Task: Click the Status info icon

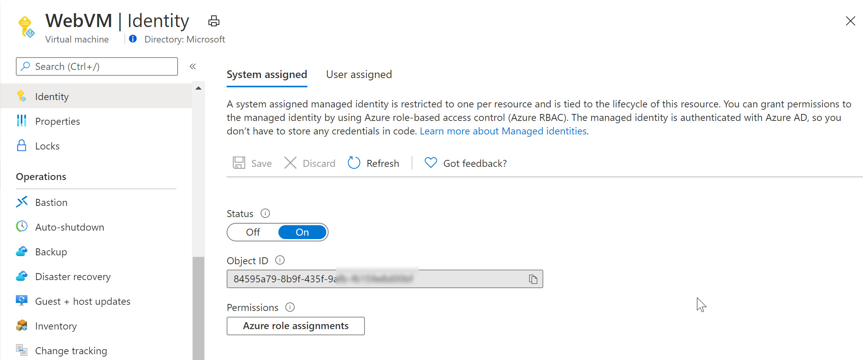Action: click(265, 213)
